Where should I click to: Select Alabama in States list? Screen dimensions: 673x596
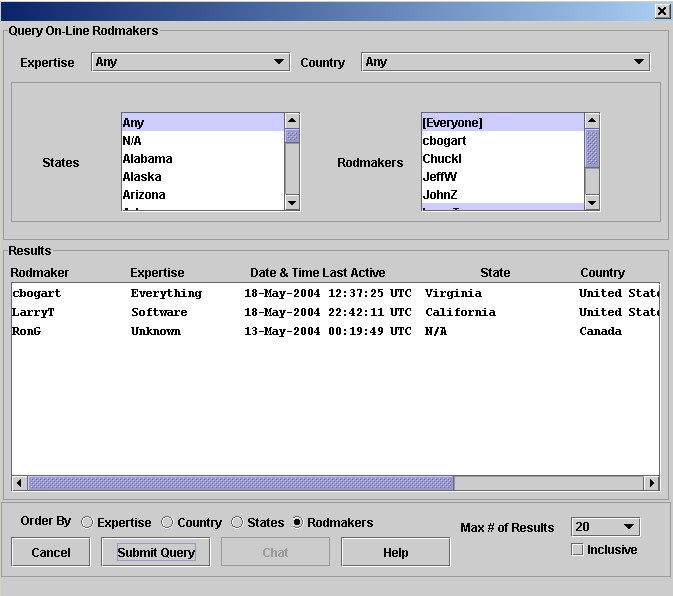(147, 159)
